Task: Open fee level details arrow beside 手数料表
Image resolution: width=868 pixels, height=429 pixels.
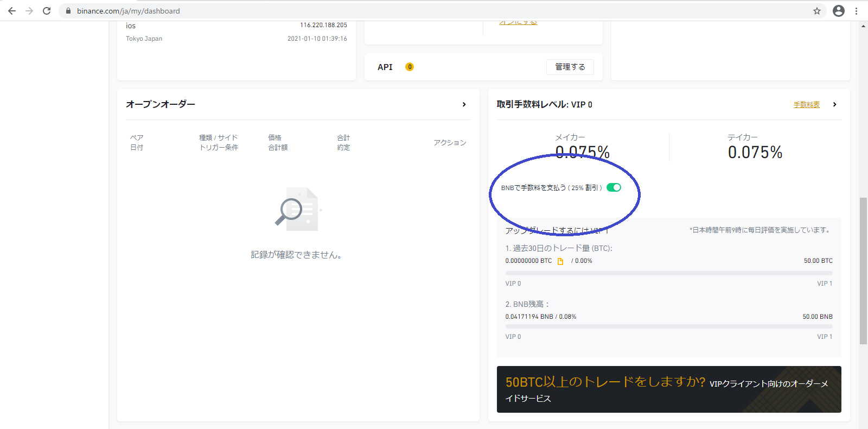Action: click(x=834, y=104)
